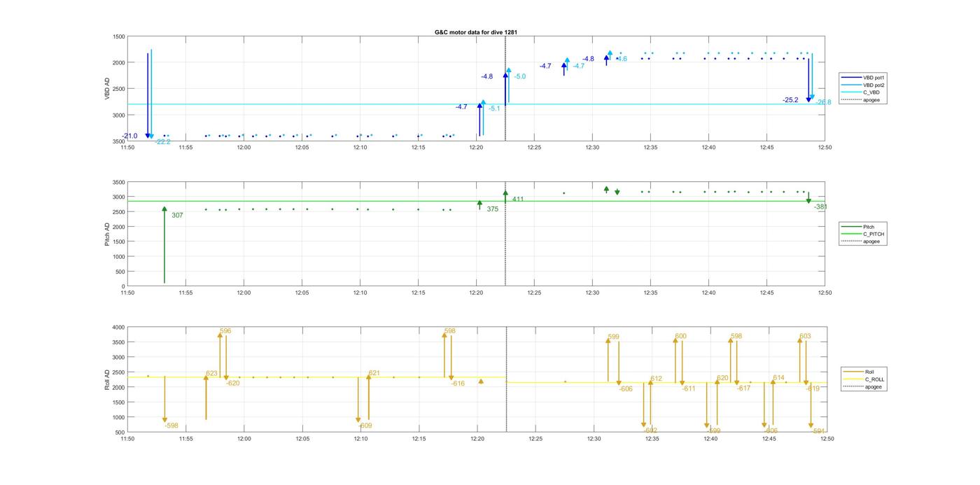
Task: Click the dotted apogee line in the VBD plot
Action: coord(505,89)
